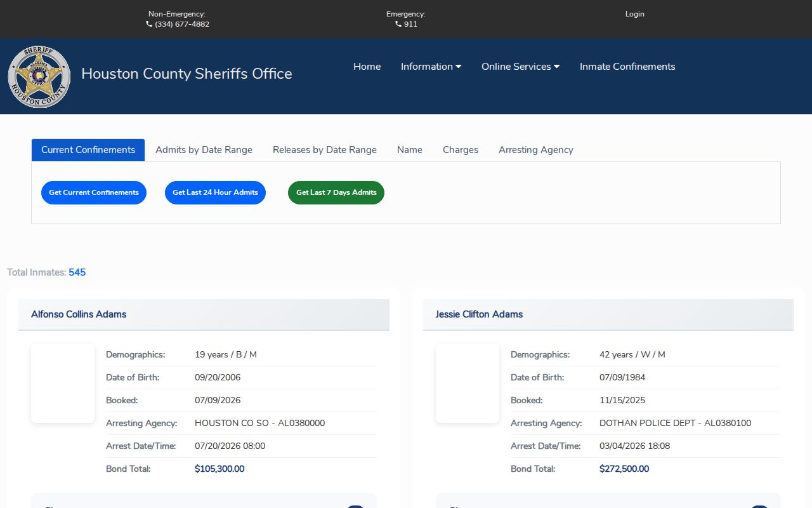Click the phone icon beside (334) 677-4882

tap(149, 24)
